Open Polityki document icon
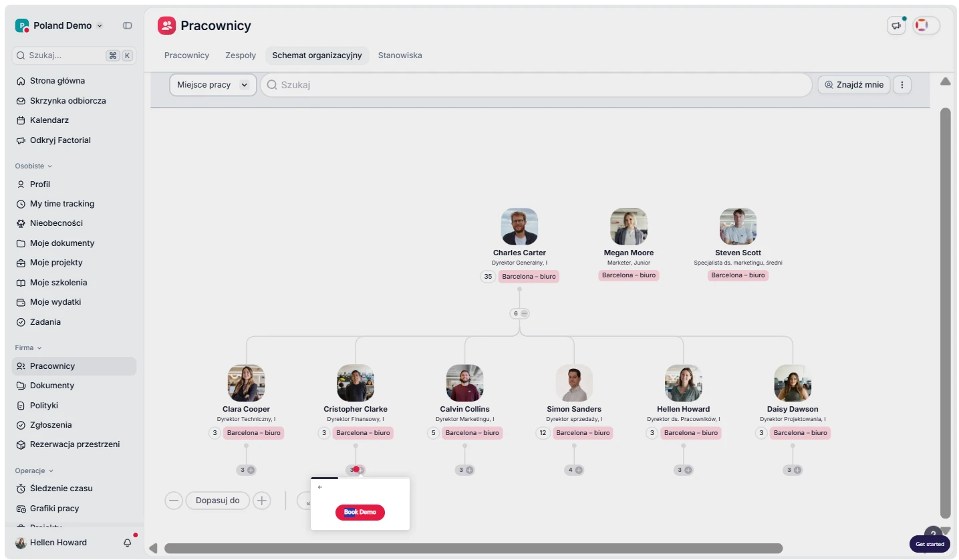 coord(21,406)
